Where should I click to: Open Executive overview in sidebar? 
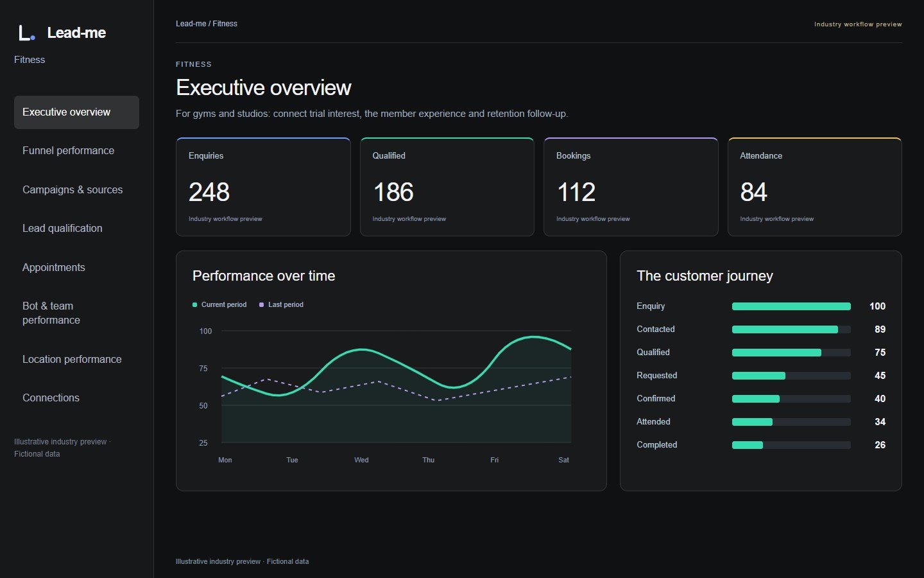coord(76,112)
